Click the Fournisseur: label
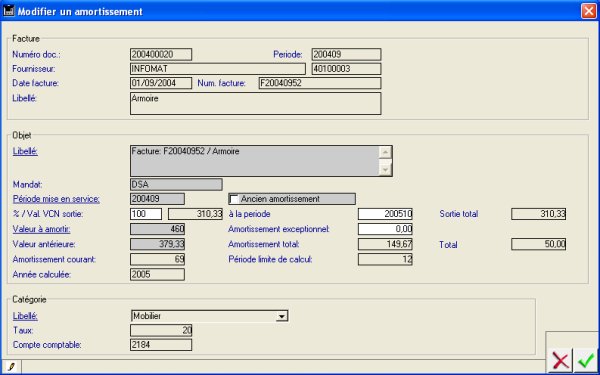The height and width of the screenshot is (375, 600). pos(34,69)
